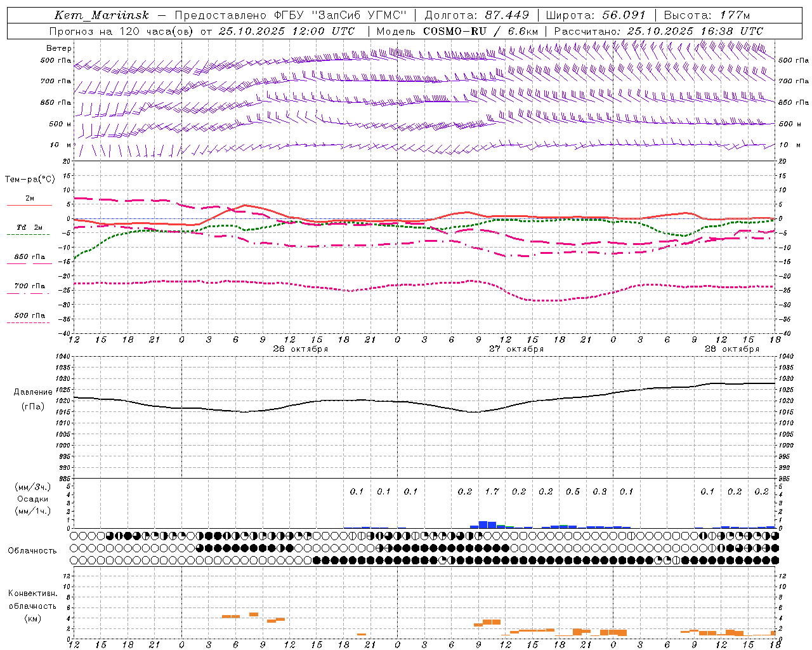Click the forecast start time 25.10.2025 12:00 UTC
812x650 pixels.
(x=287, y=31)
